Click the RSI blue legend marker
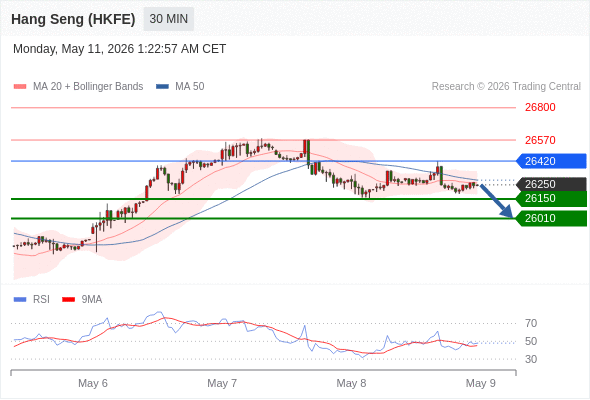Screen dimensions: 590x400 (20, 300)
